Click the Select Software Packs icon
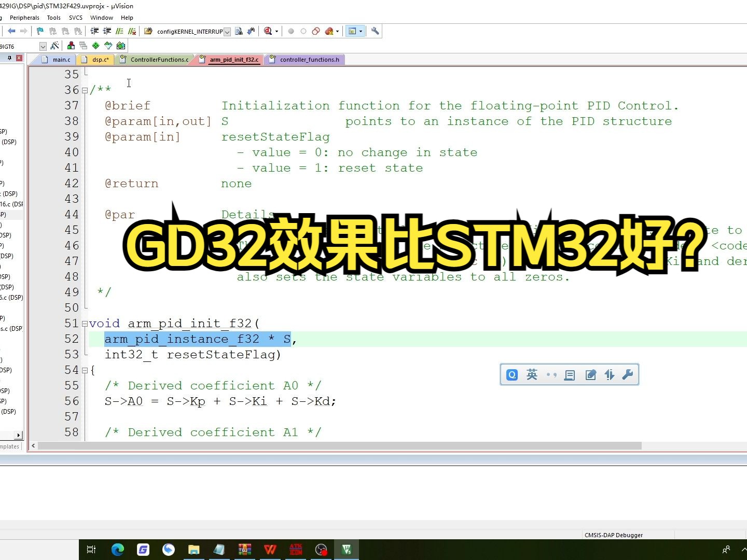 tap(108, 46)
